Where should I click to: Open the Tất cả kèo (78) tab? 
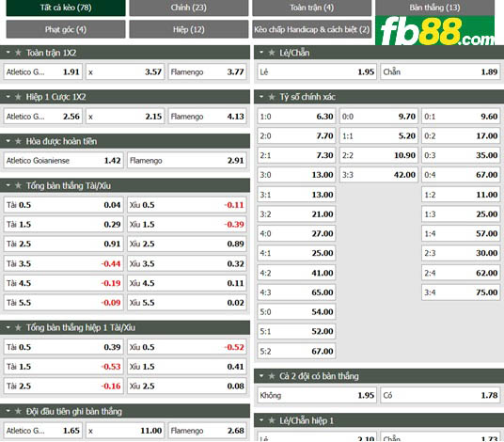point(66,8)
